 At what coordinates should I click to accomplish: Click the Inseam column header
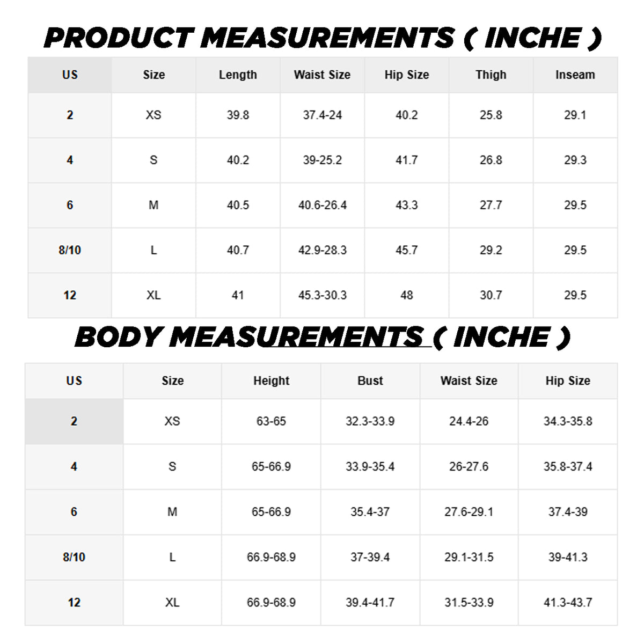click(x=575, y=75)
